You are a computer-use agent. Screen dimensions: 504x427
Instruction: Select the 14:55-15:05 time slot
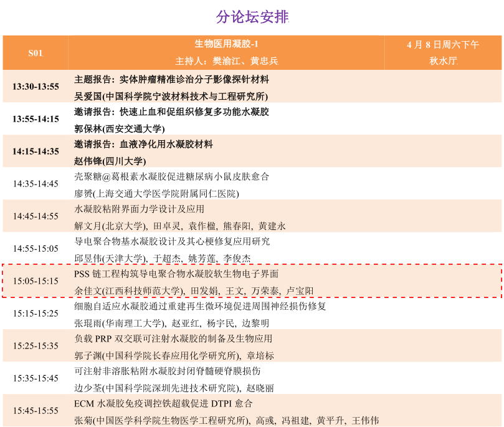click(36, 249)
